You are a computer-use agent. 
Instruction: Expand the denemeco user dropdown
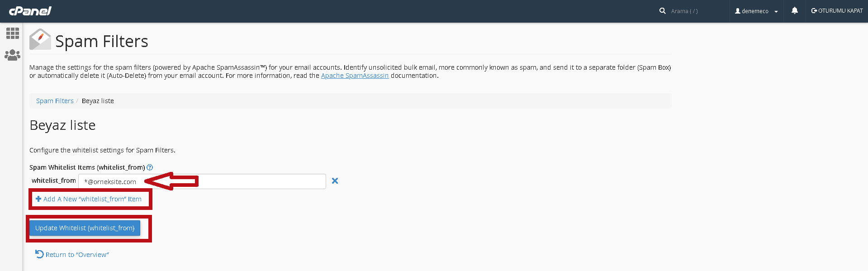(756, 11)
